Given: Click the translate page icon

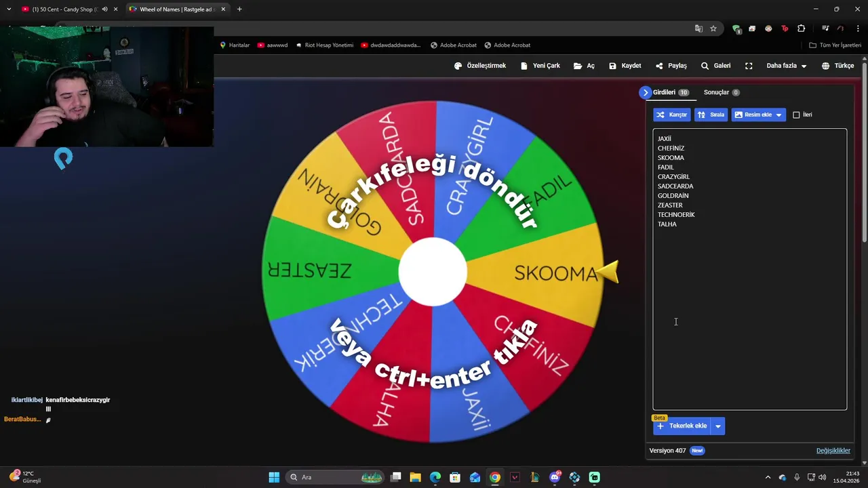Looking at the screenshot, I should point(698,28).
